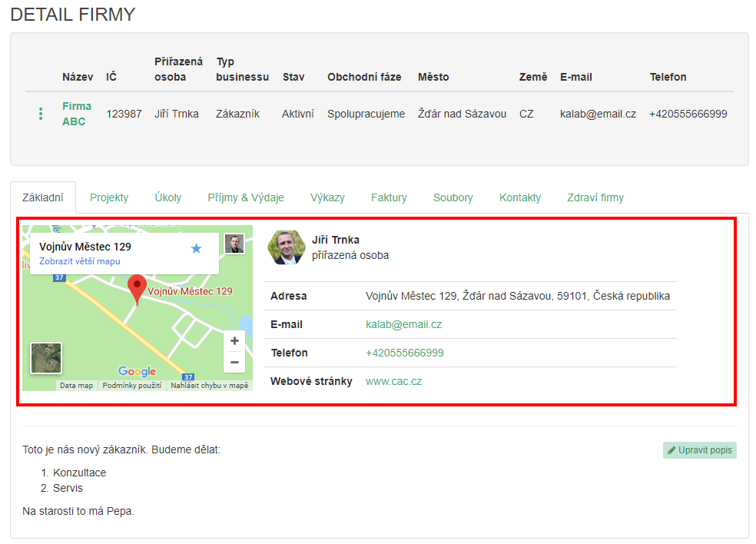756x544 pixels.
Task: Click the Upravit popis button
Action: [700, 450]
